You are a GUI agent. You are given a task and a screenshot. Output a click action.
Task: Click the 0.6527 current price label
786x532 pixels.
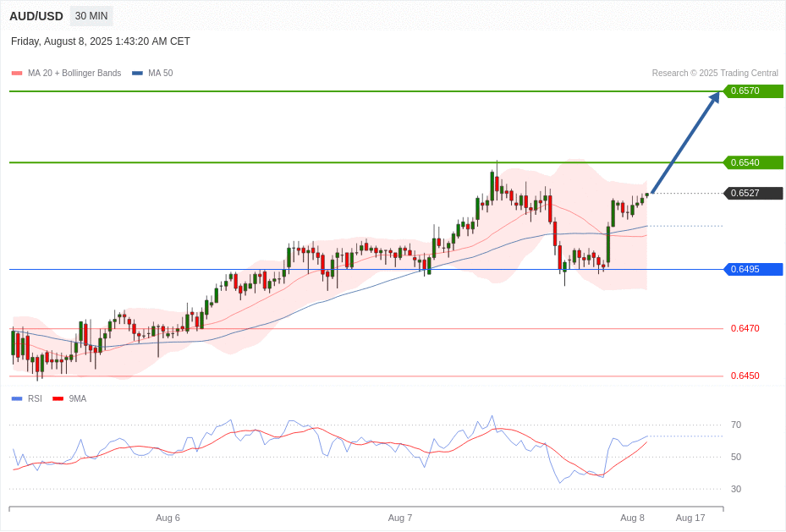point(753,193)
